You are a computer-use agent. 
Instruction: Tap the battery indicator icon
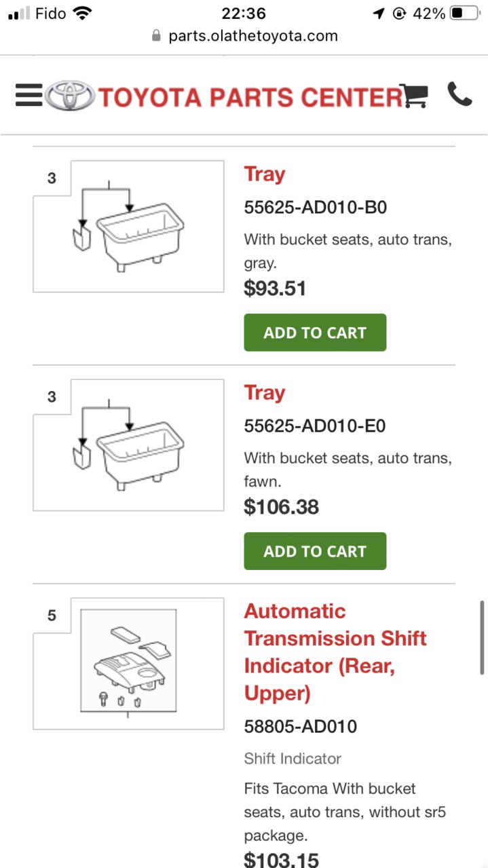pos(464,13)
